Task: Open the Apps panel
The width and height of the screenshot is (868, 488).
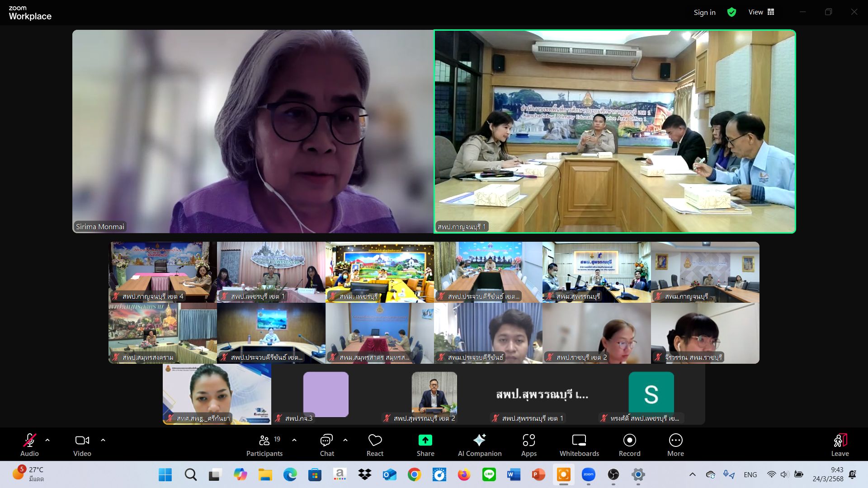Action: click(529, 445)
